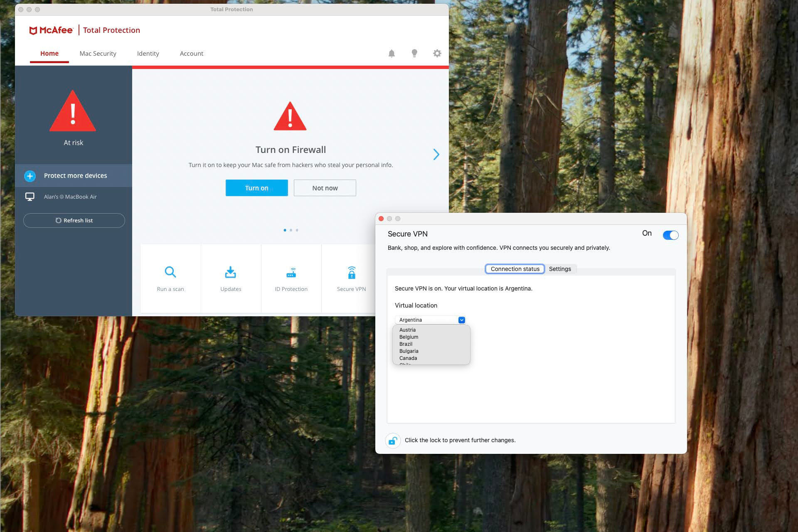Toggle the Secure VPN on/off switch
Screen dimensions: 798x532
tap(670, 234)
